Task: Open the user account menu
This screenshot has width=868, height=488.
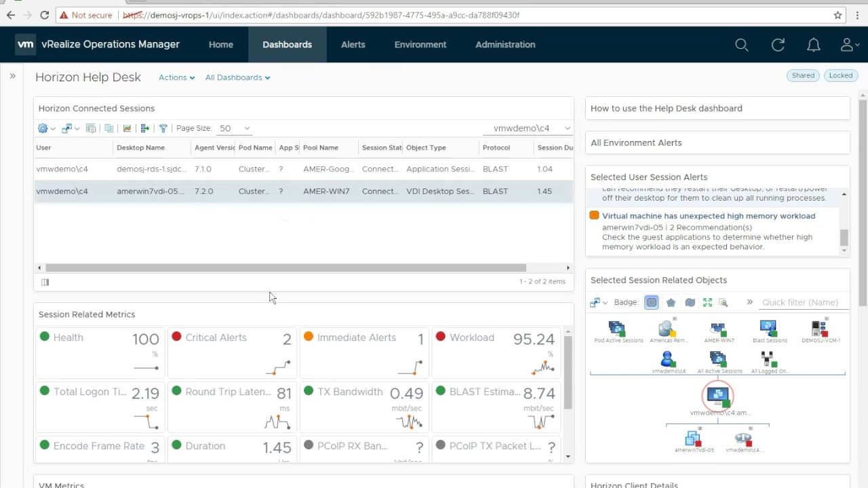Action: 849,45
